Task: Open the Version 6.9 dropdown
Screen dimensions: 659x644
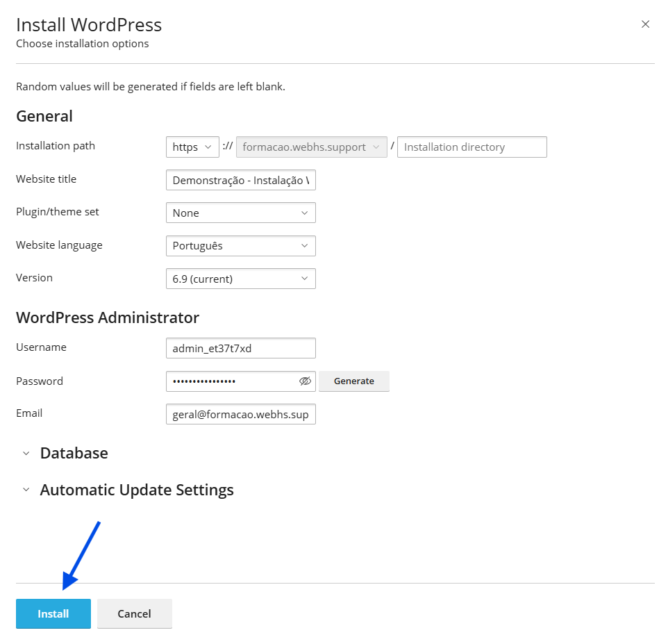Action: (x=241, y=279)
